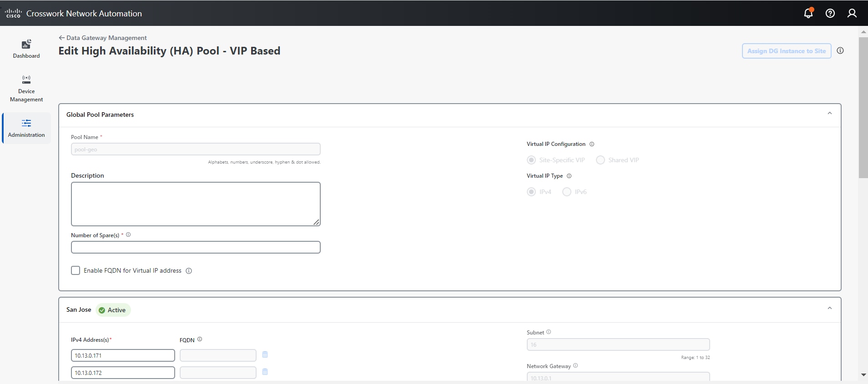Choose the IPv6 radio option

[567, 192]
